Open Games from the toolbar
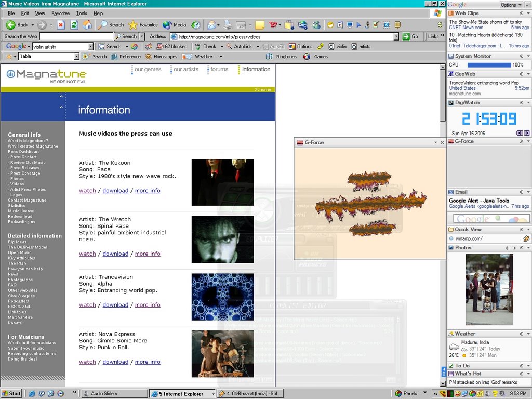Viewport: 532px width, 399px height. click(315, 56)
